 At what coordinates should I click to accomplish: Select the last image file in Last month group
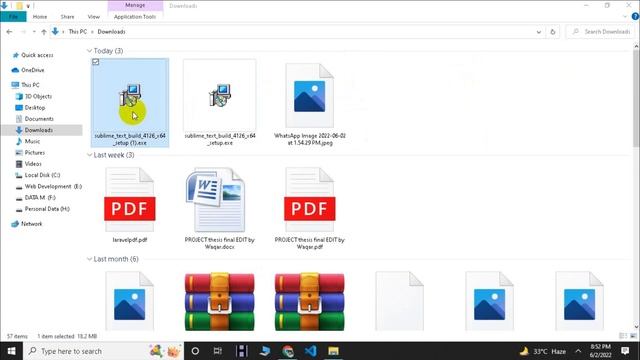(x=579, y=301)
